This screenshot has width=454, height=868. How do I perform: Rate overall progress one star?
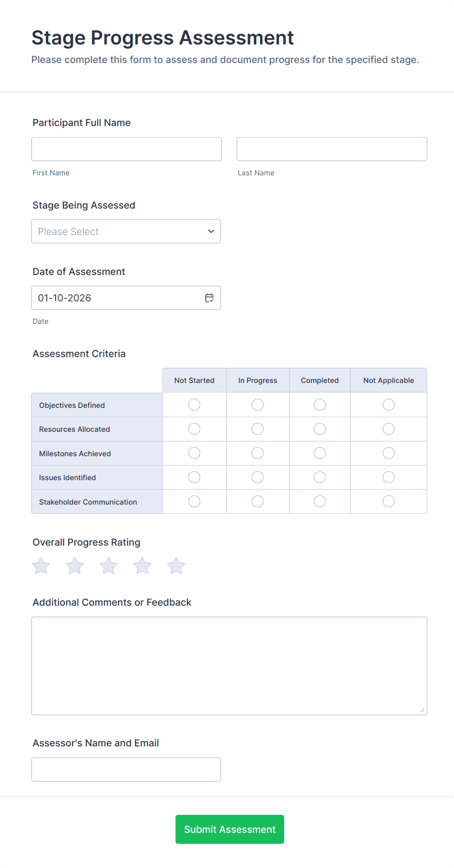point(41,566)
